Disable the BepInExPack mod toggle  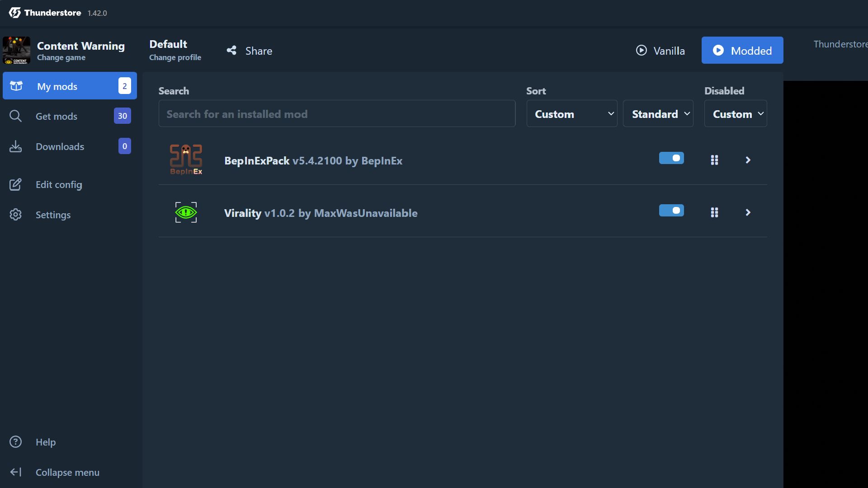(671, 158)
